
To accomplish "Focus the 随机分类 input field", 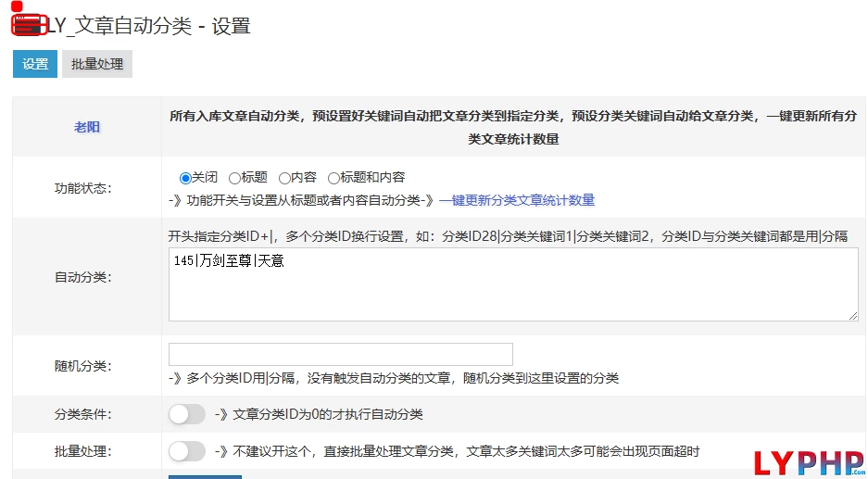I will click(341, 354).
